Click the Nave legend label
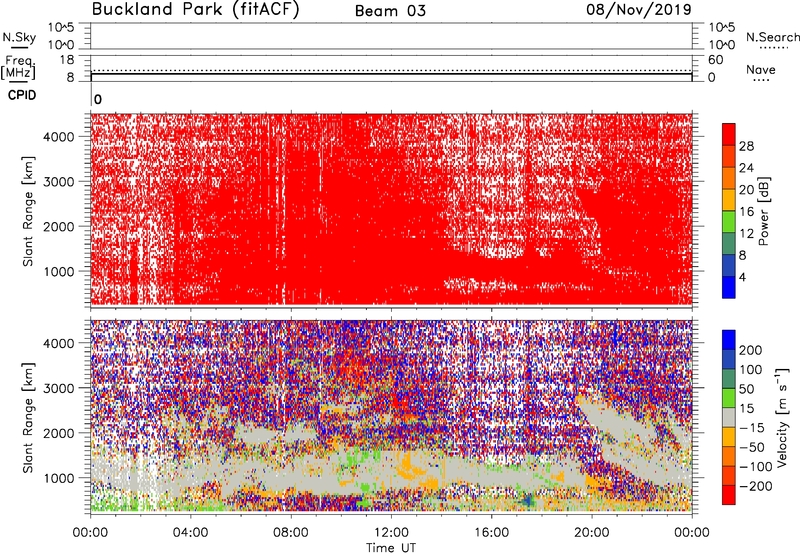The width and height of the screenshot is (800, 554). tap(761, 69)
